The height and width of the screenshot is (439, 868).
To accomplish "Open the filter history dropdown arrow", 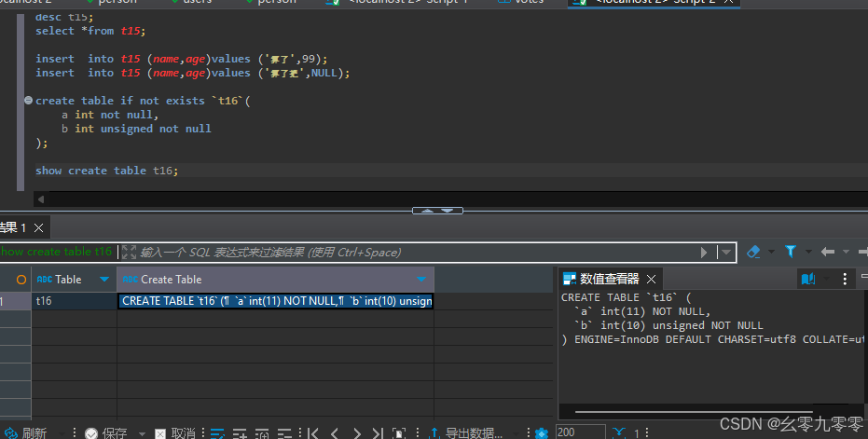I will tap(725, 253).
